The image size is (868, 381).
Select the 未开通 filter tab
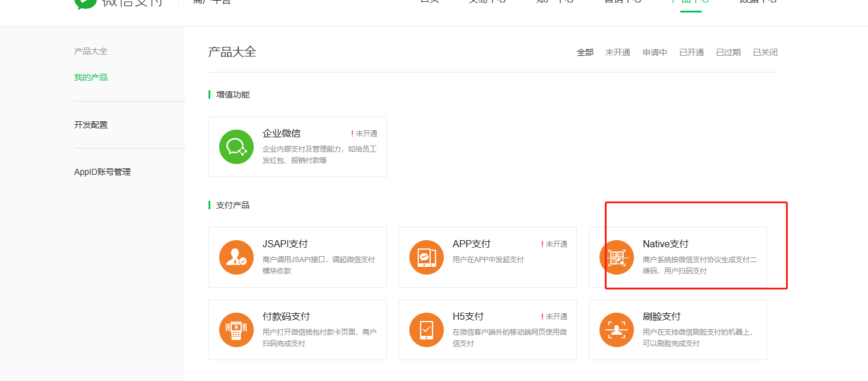[x=618, y=52]
